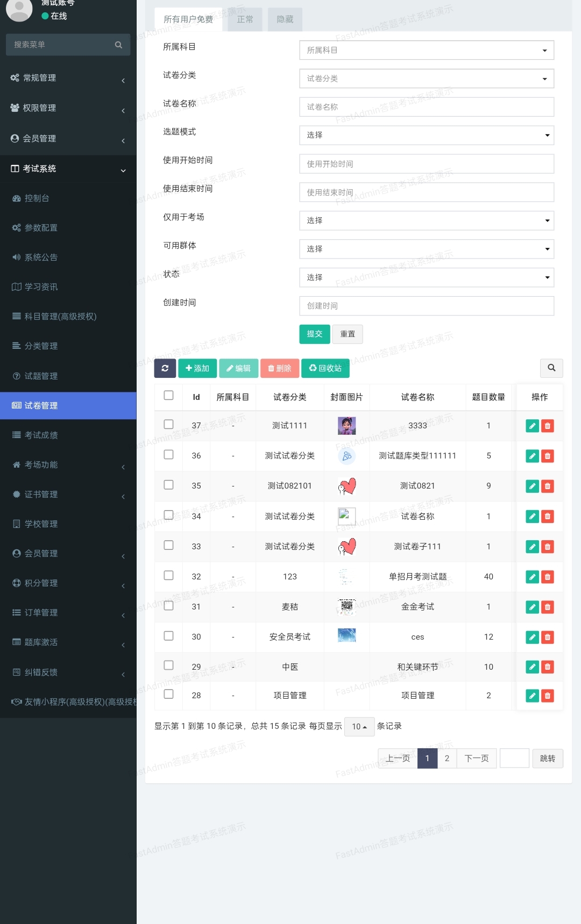Edit row 31 with green pencil icon
This screenshot has height=924, width=581.
click(532, 607)
